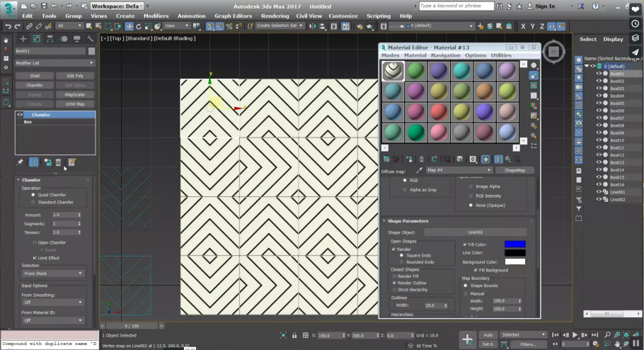The height and width of the screenshot is (350, 644).
Task: Select the Manual map boundary option
Action: tap(466, 293)
